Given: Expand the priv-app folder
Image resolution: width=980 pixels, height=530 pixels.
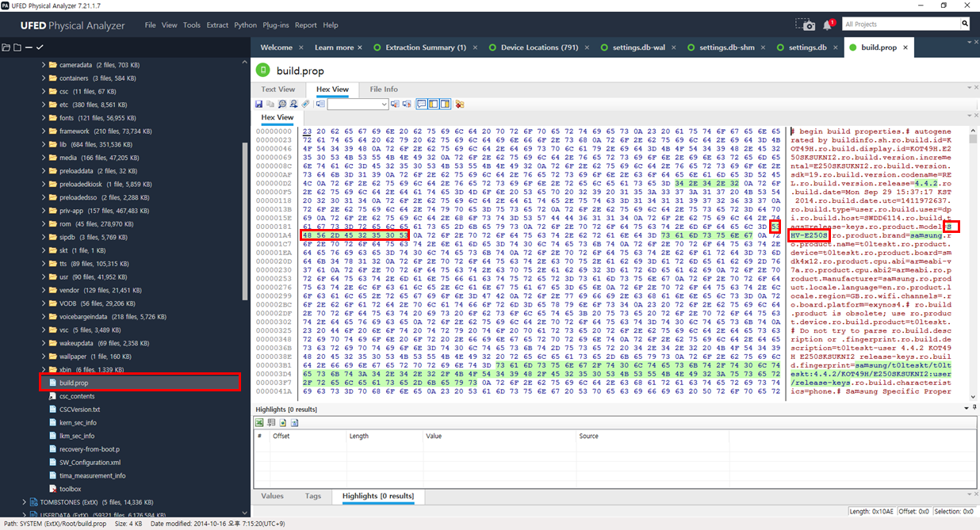Looking at the screenshot, I should tap(44, 211).
